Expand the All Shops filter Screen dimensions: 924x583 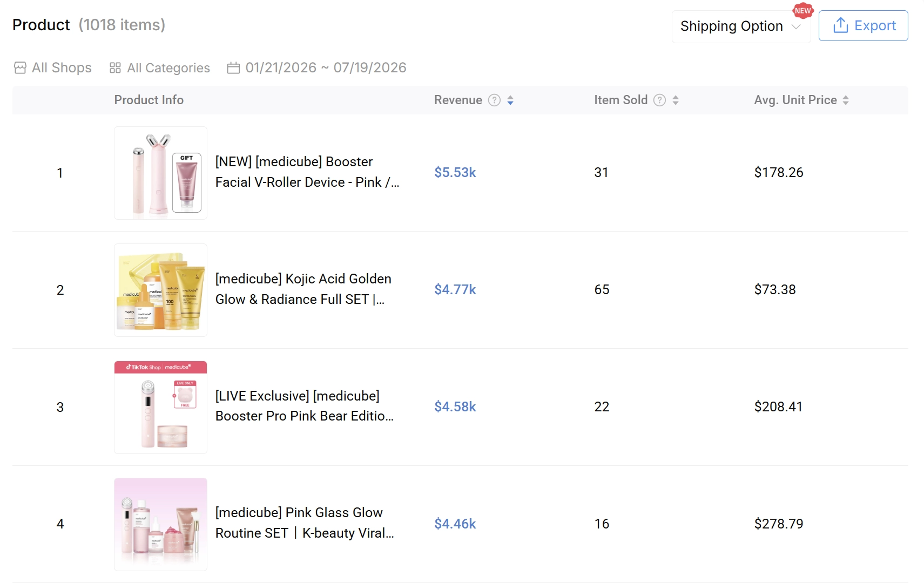coord(52,68)
